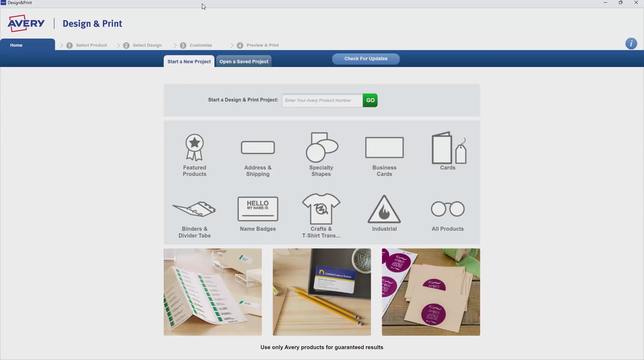Viewport: 644px width, 360px height.
Task: Select the Start a New Project tab
Action: (189, 61)
